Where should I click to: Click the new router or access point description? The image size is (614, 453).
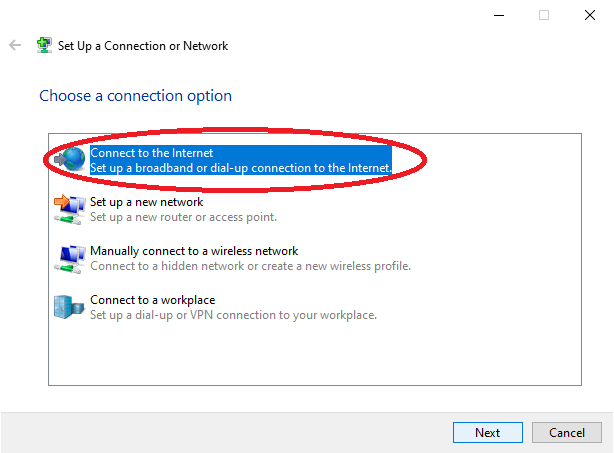pyautogui.click(x=183, y=217)
